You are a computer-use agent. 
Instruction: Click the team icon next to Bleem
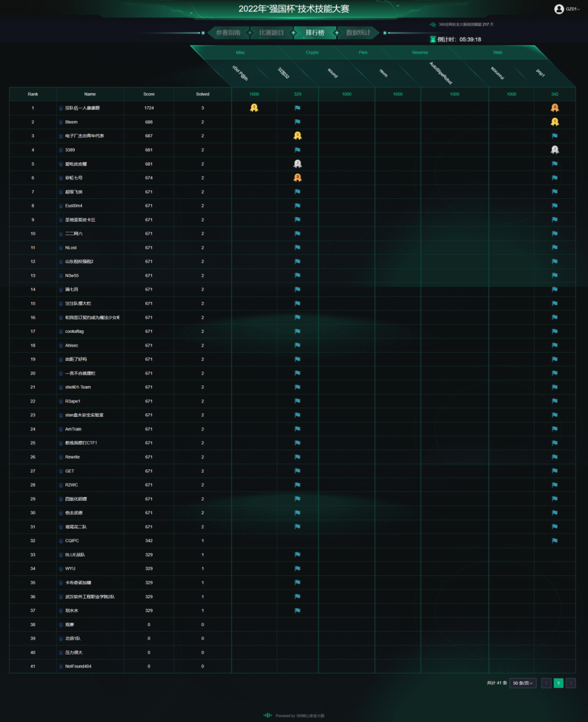pos(61,122)
